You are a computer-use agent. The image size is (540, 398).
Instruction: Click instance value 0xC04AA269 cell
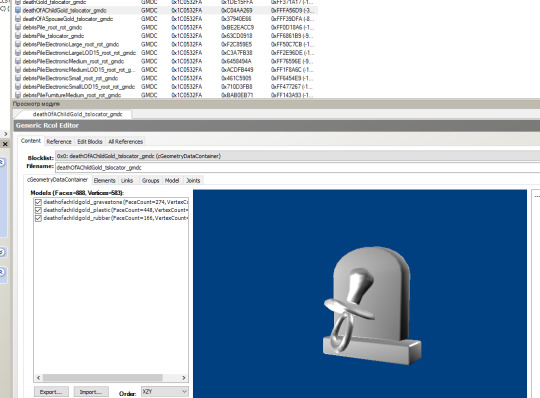[x=237, y=10]
